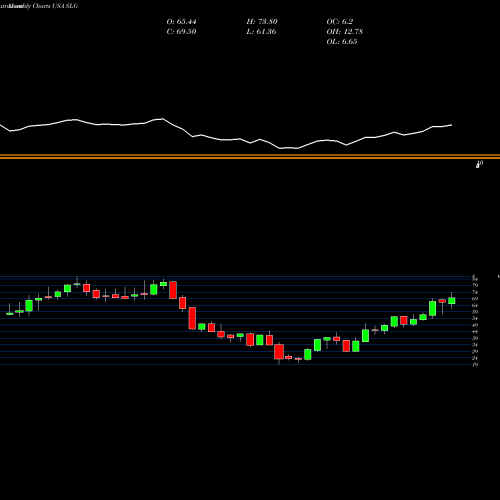Select the OH: 12.78 reading

[345, 32]
